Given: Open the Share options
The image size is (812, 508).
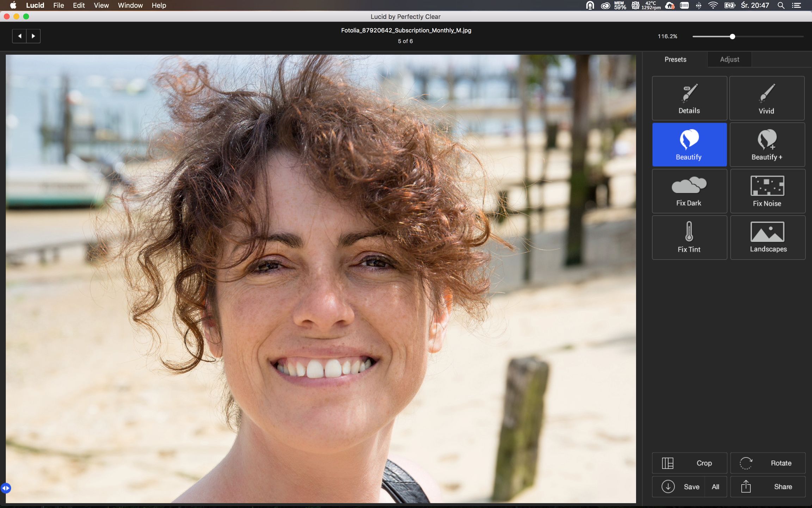Looking at the screenshot, I should point(767,486).
